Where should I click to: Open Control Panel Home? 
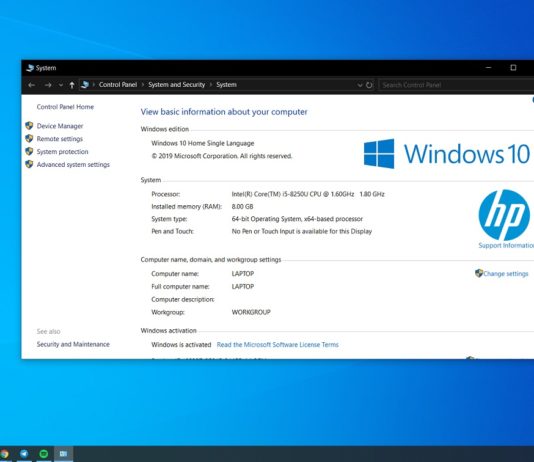pyautogui.click(x=65, y=107)
